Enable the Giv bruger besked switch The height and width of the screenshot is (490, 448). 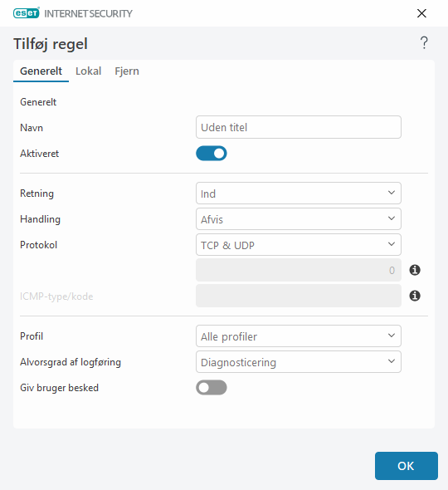pos(212,388)
